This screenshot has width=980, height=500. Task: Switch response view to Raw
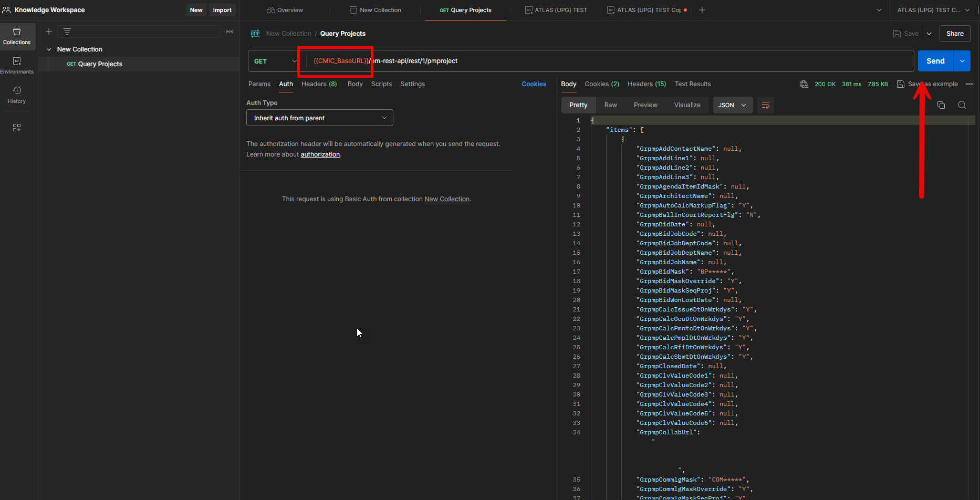click(x=611, y=105)
